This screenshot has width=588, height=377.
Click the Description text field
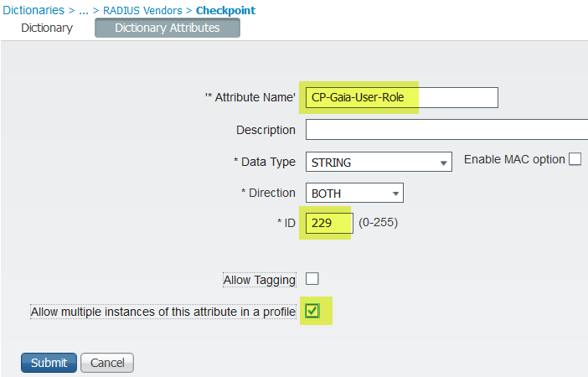446,130
